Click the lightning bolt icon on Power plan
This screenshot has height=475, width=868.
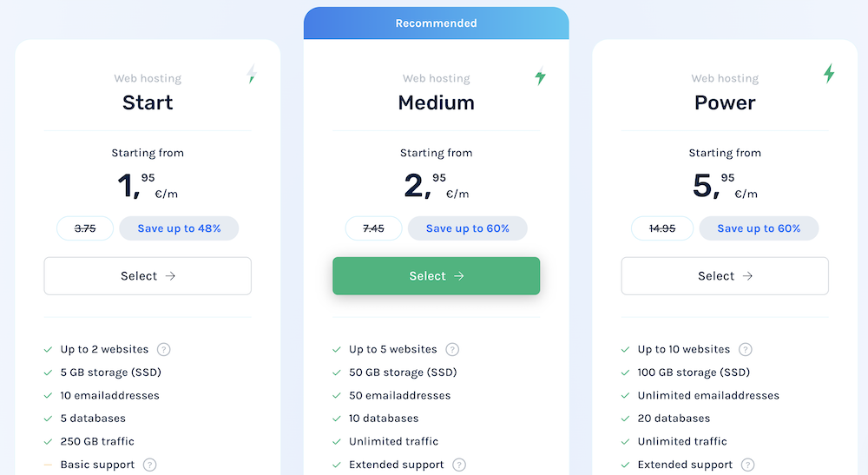tap(828, 74)
